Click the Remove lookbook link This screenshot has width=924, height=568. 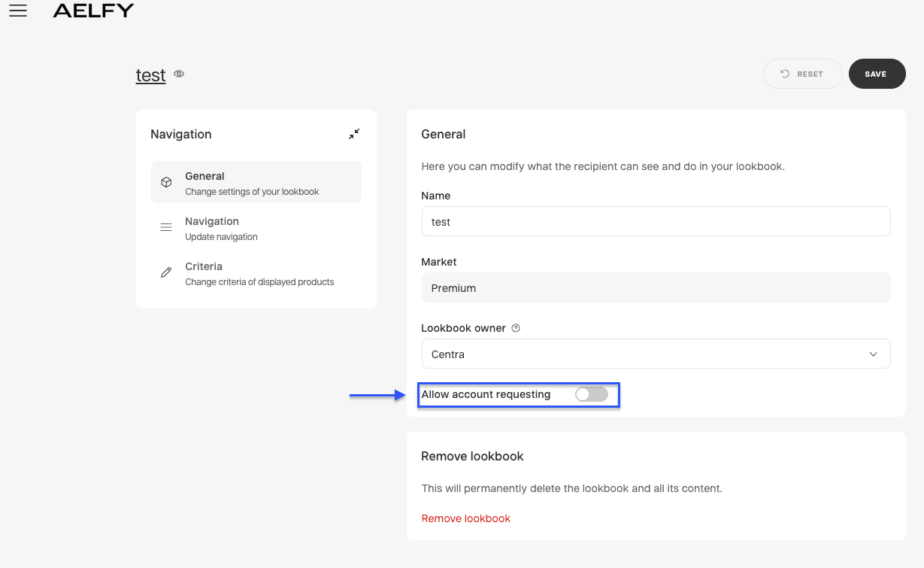[x=465, y=518]
